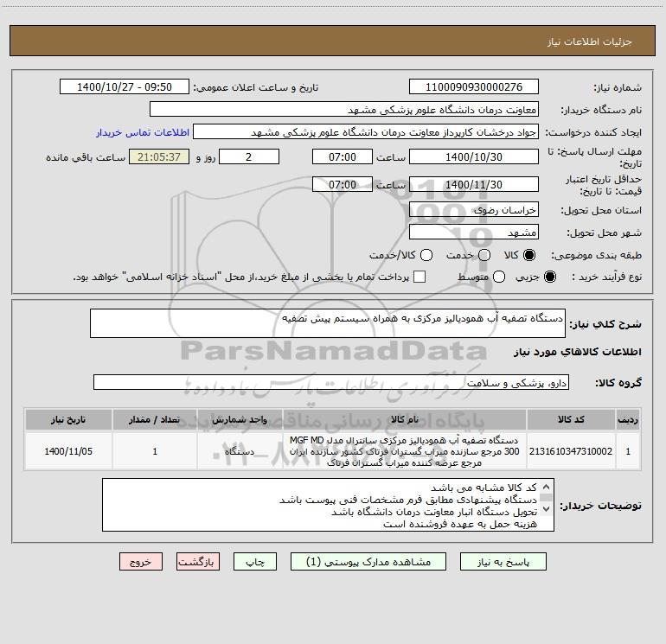Click the public announcement date field
Image resolution: width=666 pixels, height=644 pixels.
pyautogui.click(x=125, y=87)
